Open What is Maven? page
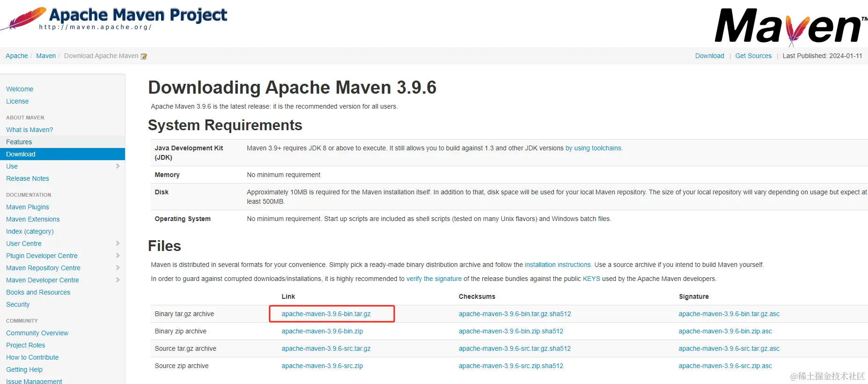 pos(29,130)
